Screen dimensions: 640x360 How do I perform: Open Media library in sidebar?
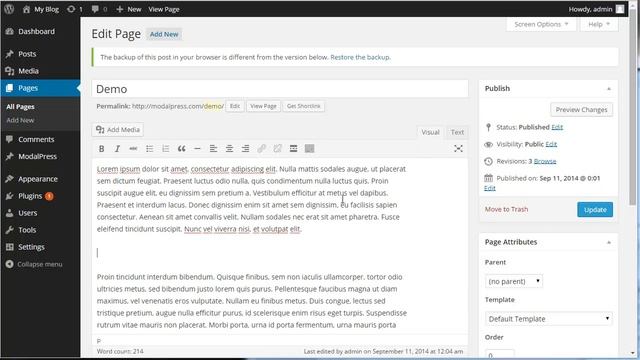28,71
